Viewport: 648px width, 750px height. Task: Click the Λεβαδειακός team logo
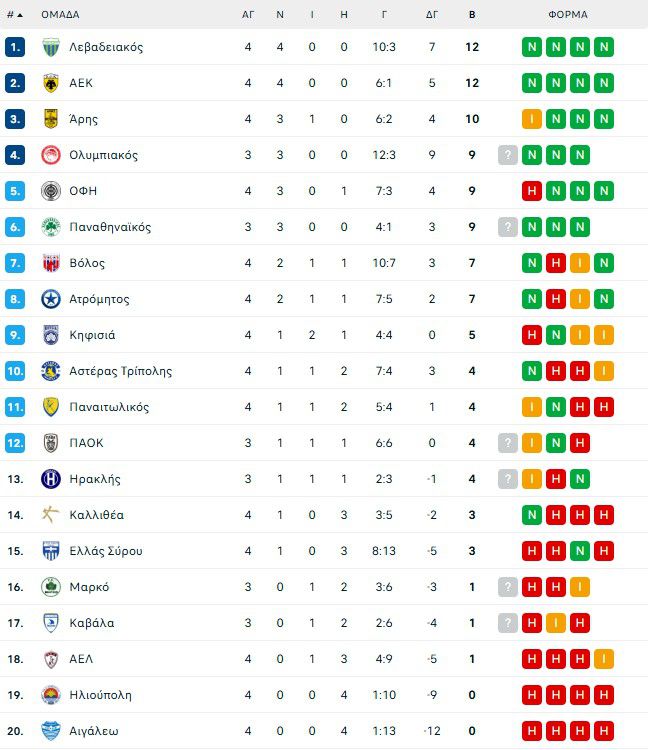tap(51, 47)
